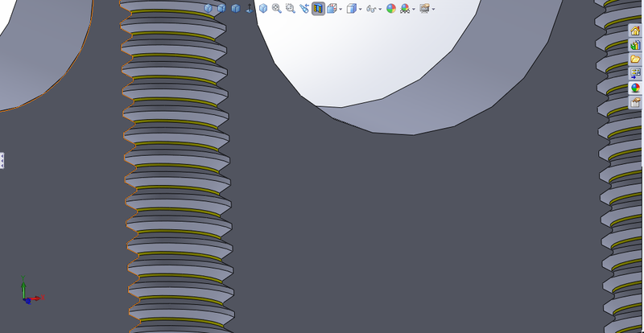Expand the Apply Scene dropdown arrow
Image resolution: width=644 pixels, height=333 pixels.
[414, 9]
